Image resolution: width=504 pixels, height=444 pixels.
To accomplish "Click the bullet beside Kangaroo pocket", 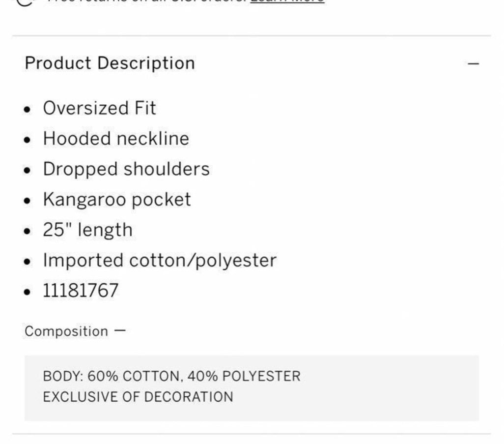I will coord(28,201).
